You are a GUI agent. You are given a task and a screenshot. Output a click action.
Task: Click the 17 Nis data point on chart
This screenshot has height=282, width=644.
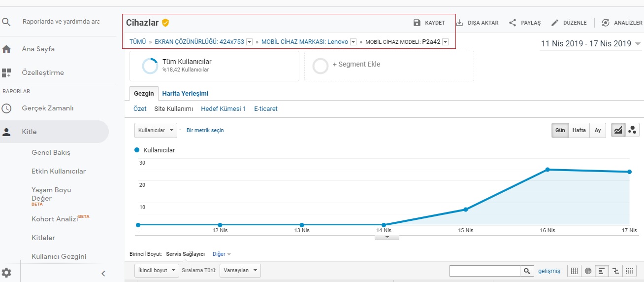629,172
